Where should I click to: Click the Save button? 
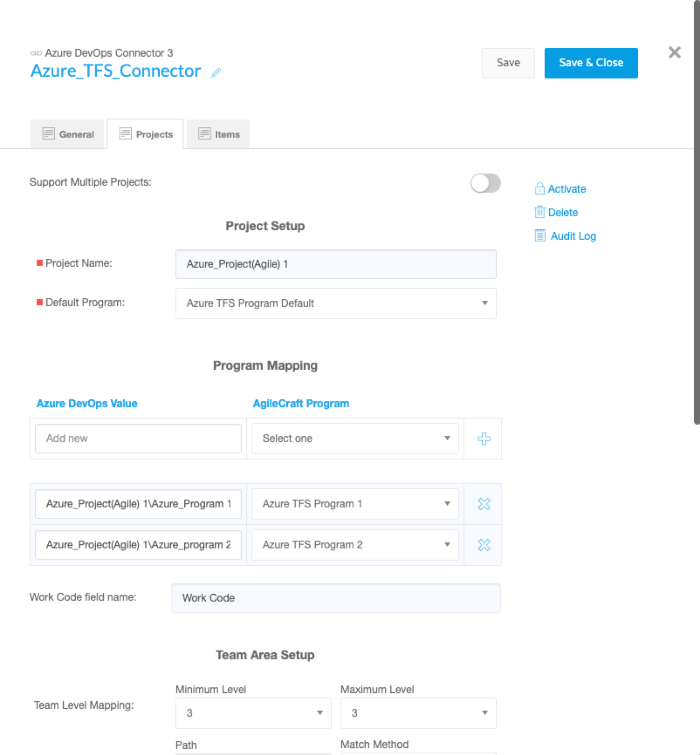[508, 63]
